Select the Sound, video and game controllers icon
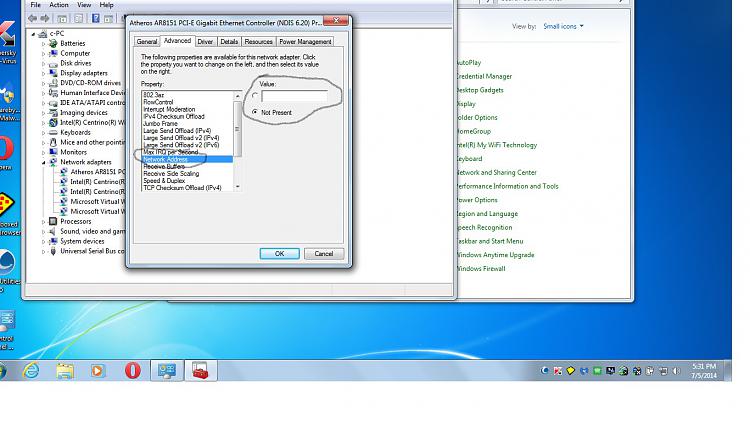The image size is (750, 422). pyautogui.click(x=53, y=231)
